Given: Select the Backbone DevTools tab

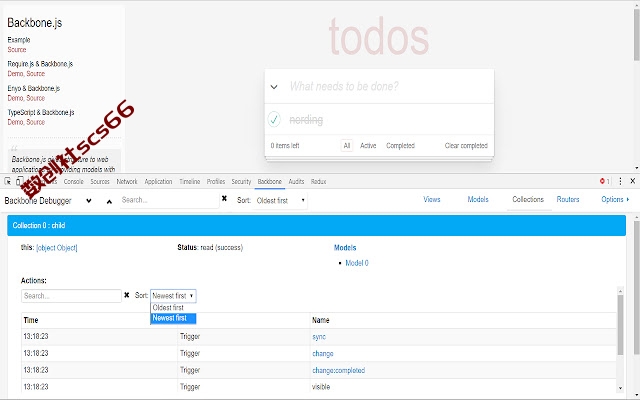Looking at the screenshot, I should (269, 182).
